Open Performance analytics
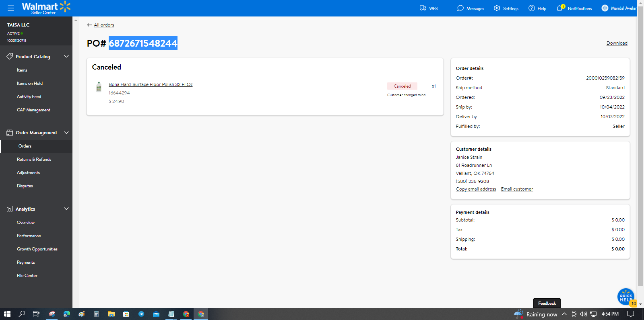This screenshot has height=320, width=644. 29,236
